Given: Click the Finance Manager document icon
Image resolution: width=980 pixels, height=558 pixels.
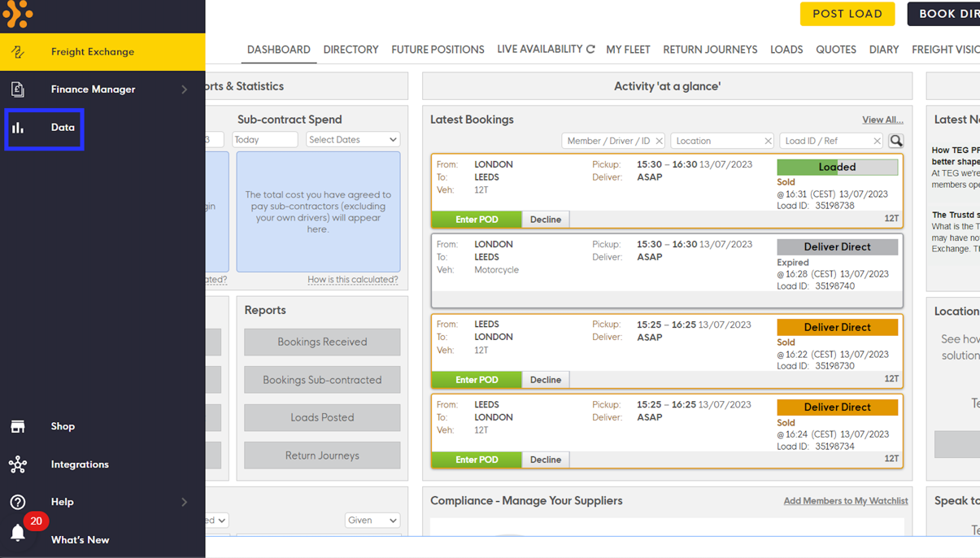Looking at the screenshot, I should pyautogui.click(x=18, y=89).
